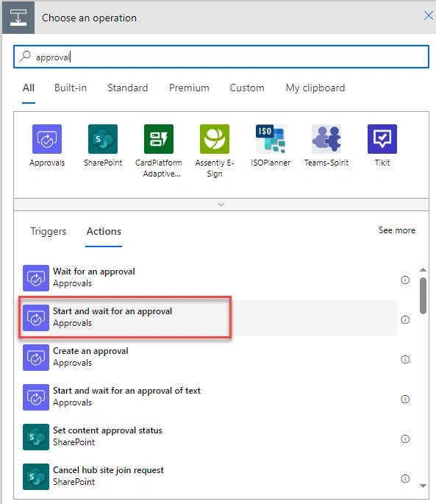Select the Approvals connector icon
The width and height of the screenshot is (436, 504).
click(47, 139)
